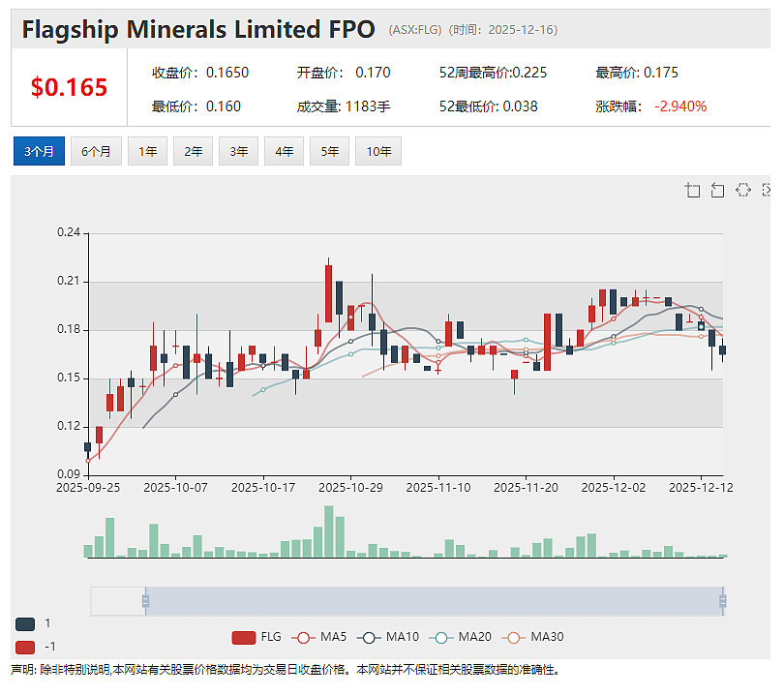Toggle the red '-1' category swatch
Viewport: 784px width, 696px height.
point(25,647)
